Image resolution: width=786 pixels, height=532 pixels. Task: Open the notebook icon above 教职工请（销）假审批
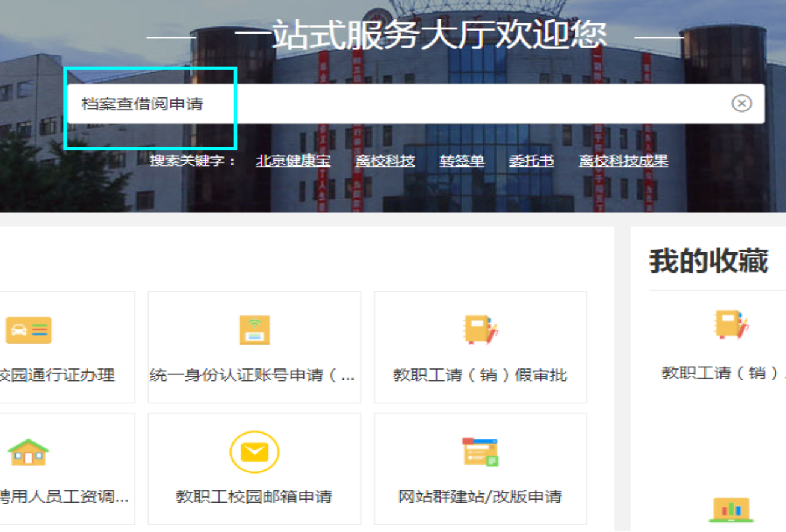(480, 330)
